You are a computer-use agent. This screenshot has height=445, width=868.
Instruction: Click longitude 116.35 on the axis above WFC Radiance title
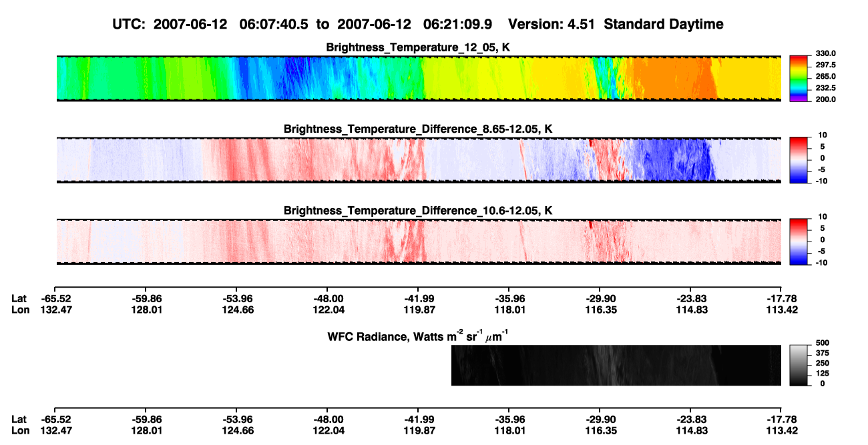(600, 310)
